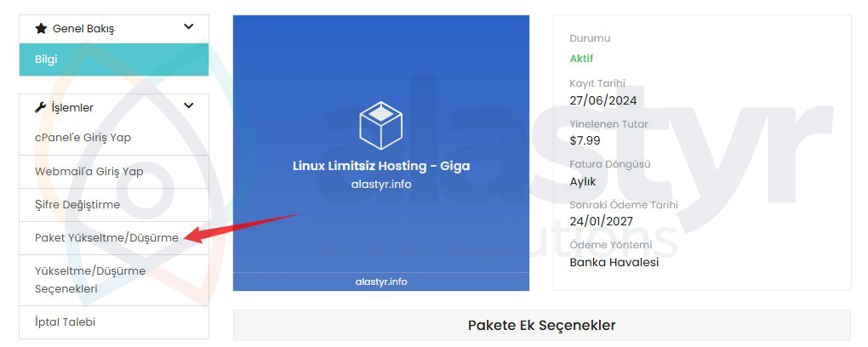Click İptal Talebi
Image resolution: width=868 pixels, height=347 pixels.
pos(114,322)
